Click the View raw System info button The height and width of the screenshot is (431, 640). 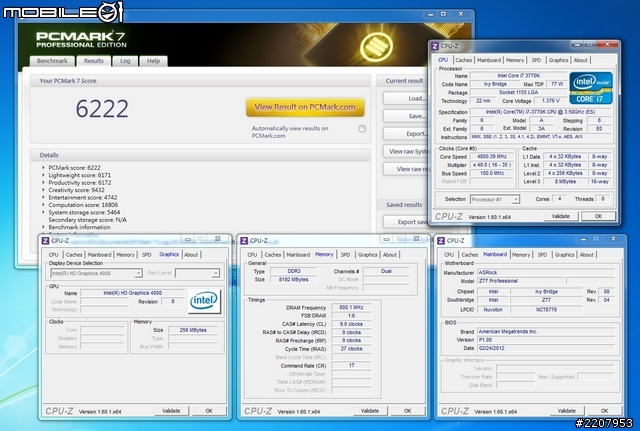404,151
